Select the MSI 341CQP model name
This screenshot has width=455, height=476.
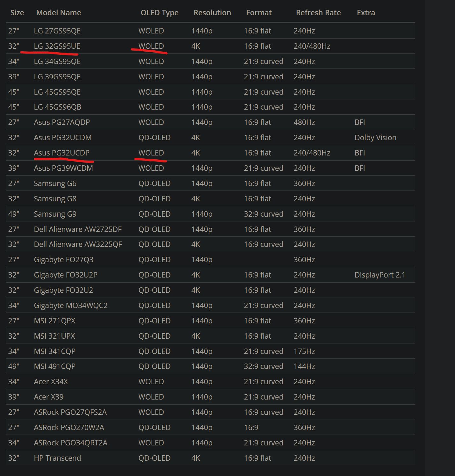click(55, 351)
